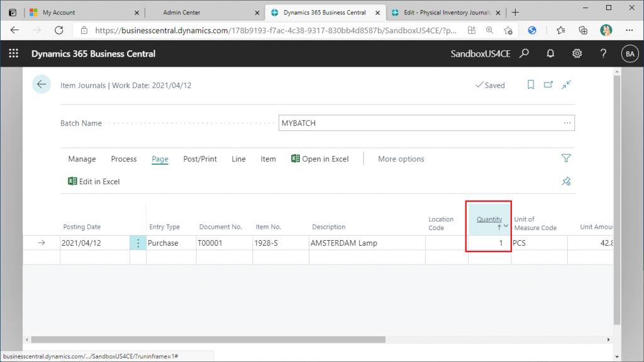Open the help question mark menu

click(x=603, y=53)
